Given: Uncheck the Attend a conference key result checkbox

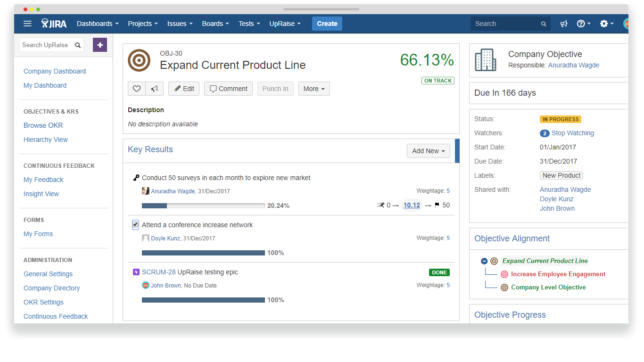Looking at the screenshot, I should pos(135,225).
